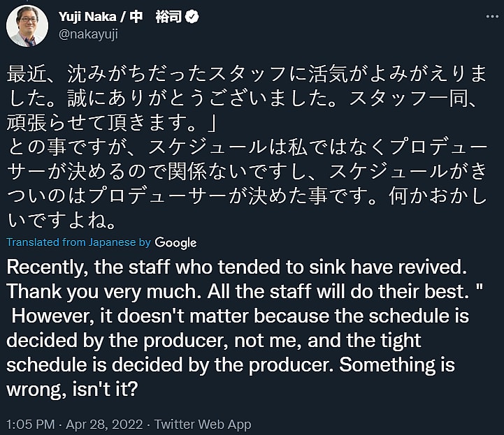Viewport: 504px width, 435px height.
Task: Click "Translated from Japanese by" label
Action: [x=78, y=242]
